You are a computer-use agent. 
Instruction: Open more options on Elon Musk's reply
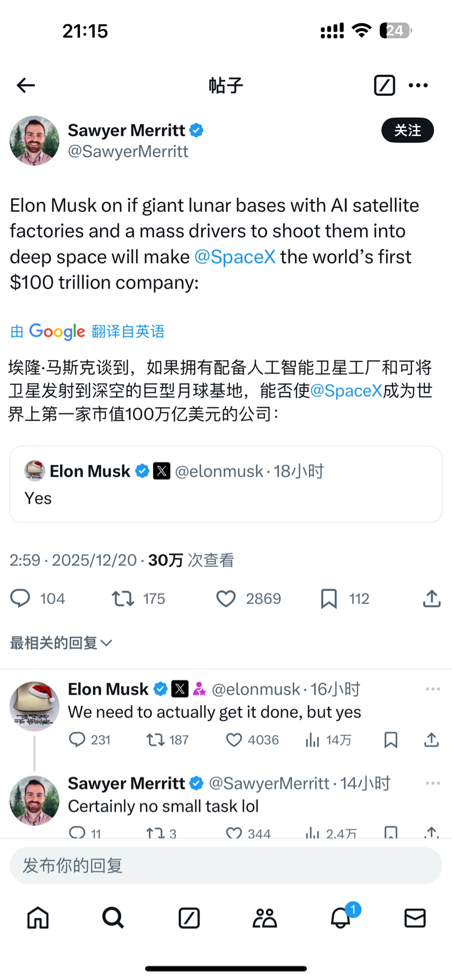[x=433, y=689]
